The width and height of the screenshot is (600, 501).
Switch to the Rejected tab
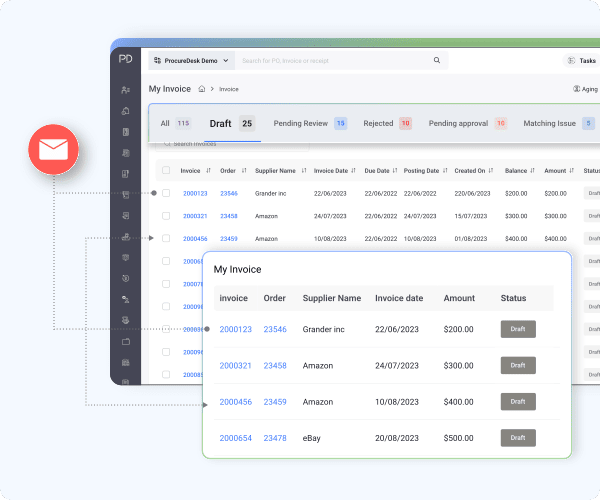click(x=386, y=123)
